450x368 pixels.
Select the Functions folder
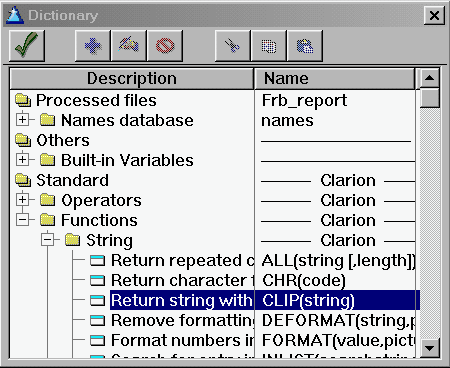coord(99,220)
